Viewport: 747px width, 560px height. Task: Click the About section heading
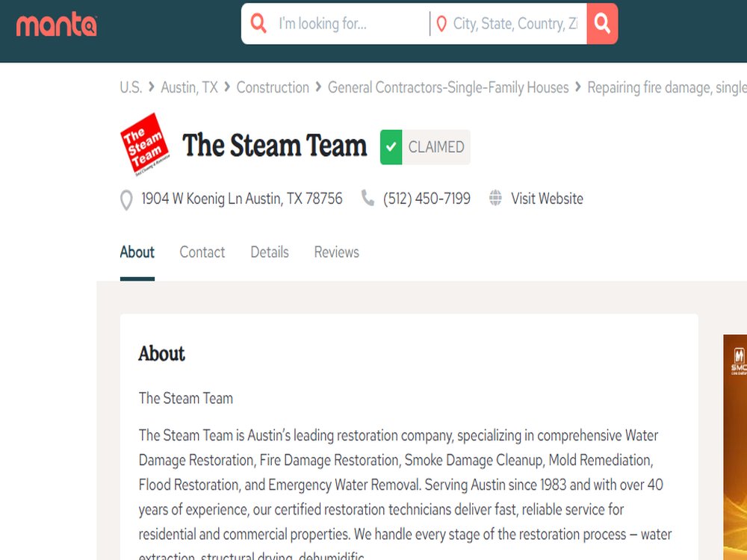pos(161,354)
